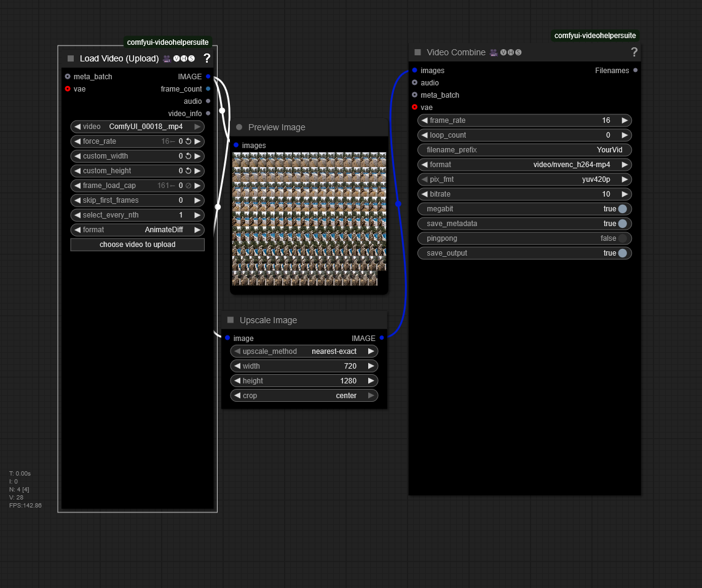The width and height of the screenshot is (702, 588).
Task: Click meta_batch input dot on Load Video
Action: 68,77
